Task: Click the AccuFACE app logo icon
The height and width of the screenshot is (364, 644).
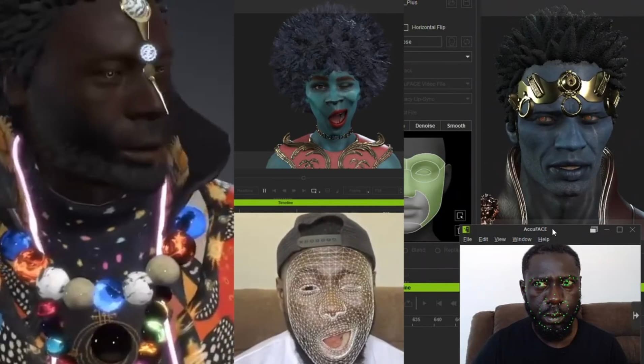Action: [466, 230]
